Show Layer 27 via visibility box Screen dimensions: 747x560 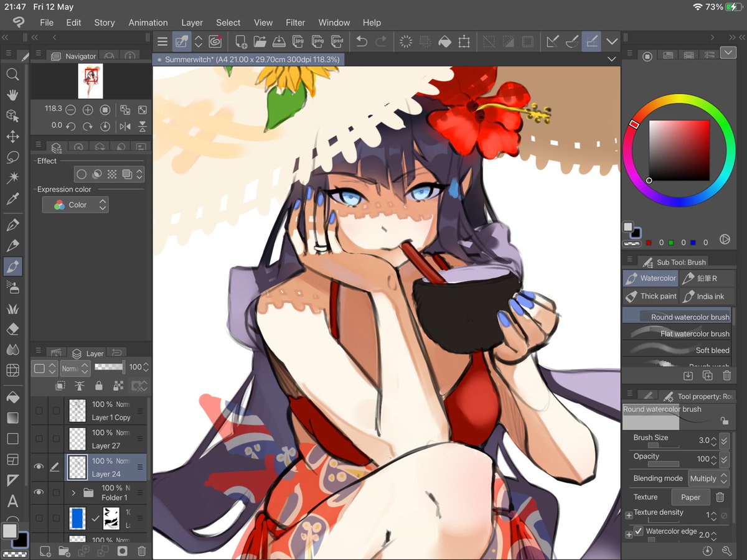[x=39, y=439]
